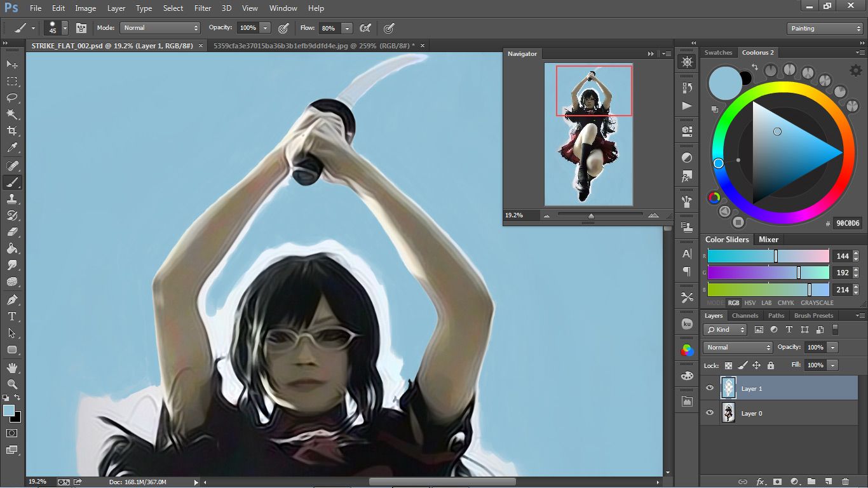Select the Lasso tool

pyautogui.click(x=12, y=98)
